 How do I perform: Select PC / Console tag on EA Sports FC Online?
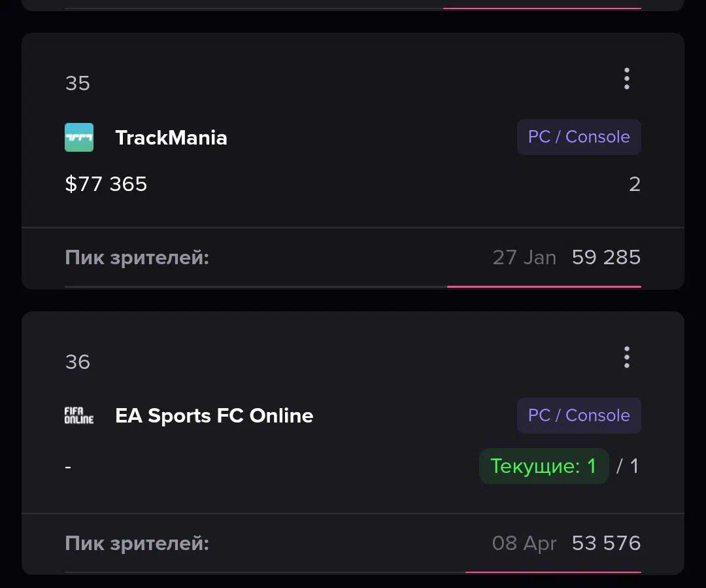tap(579, 415)
